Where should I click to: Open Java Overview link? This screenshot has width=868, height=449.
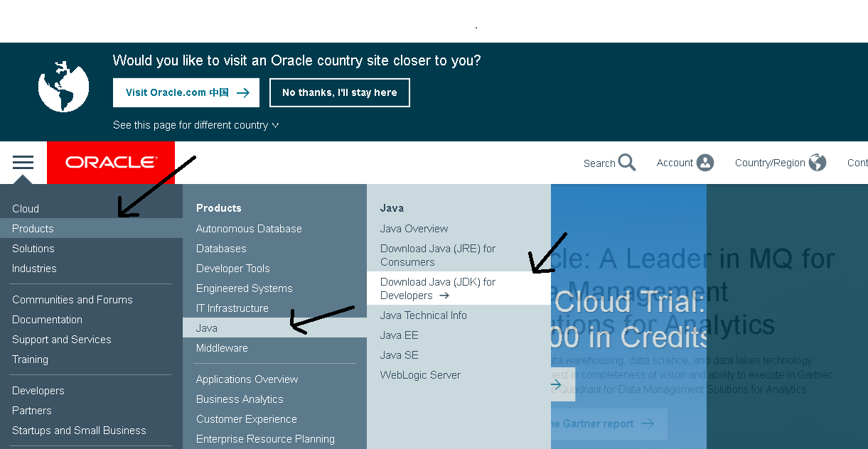coord(414,228)
